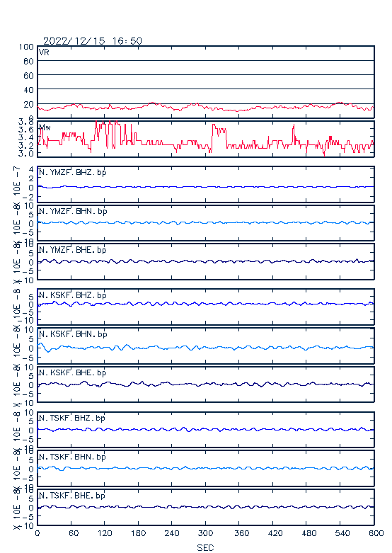
Task: Click the 300 tick on time axis
Action: (x=205, y=533)
